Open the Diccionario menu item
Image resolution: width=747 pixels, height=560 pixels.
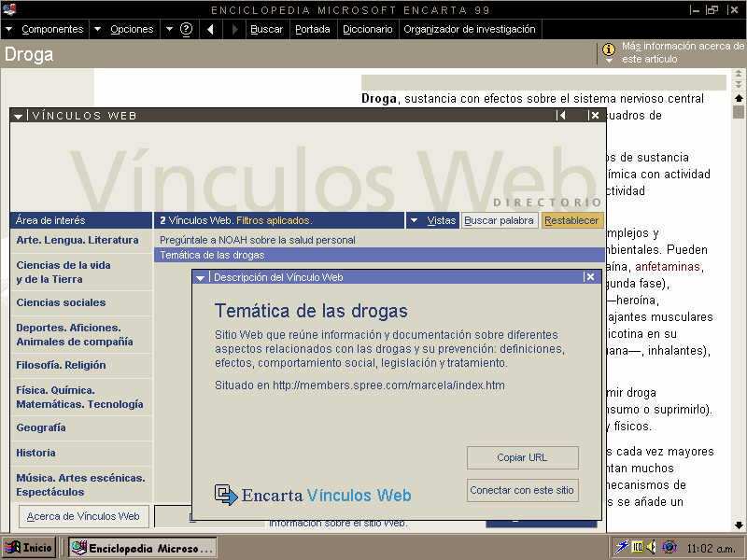point(367,29)
